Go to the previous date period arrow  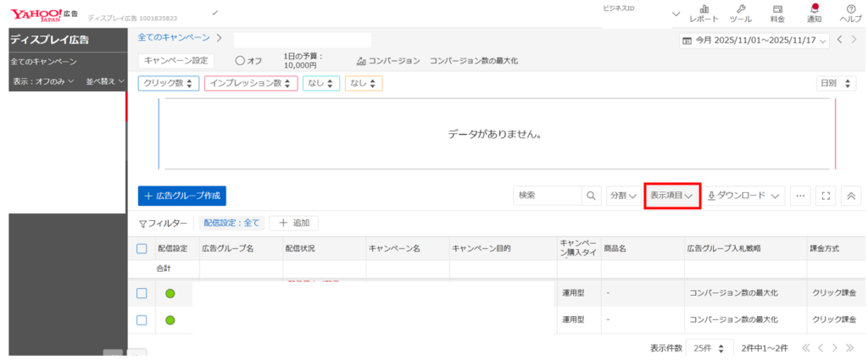[x=840, y=40]
